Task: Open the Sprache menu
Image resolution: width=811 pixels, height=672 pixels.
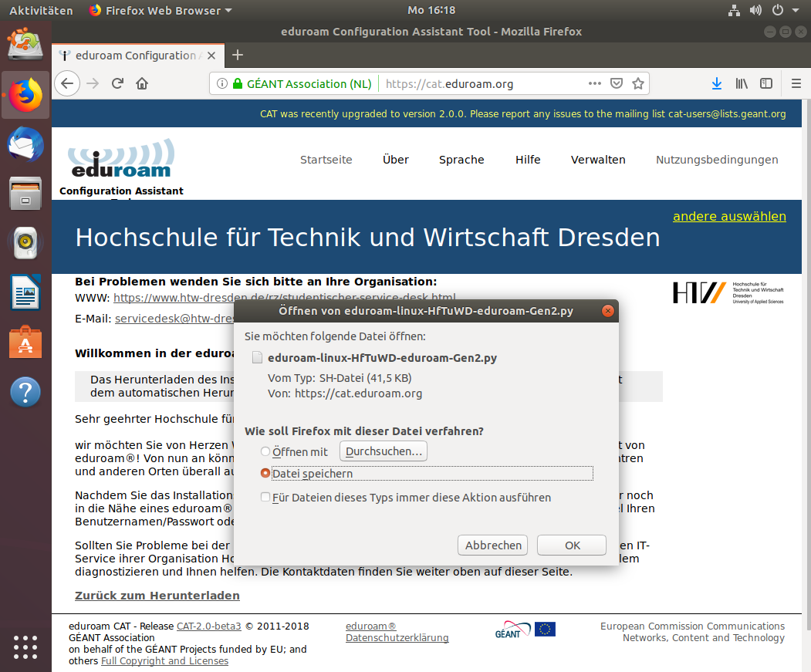Action: (461, 160)
